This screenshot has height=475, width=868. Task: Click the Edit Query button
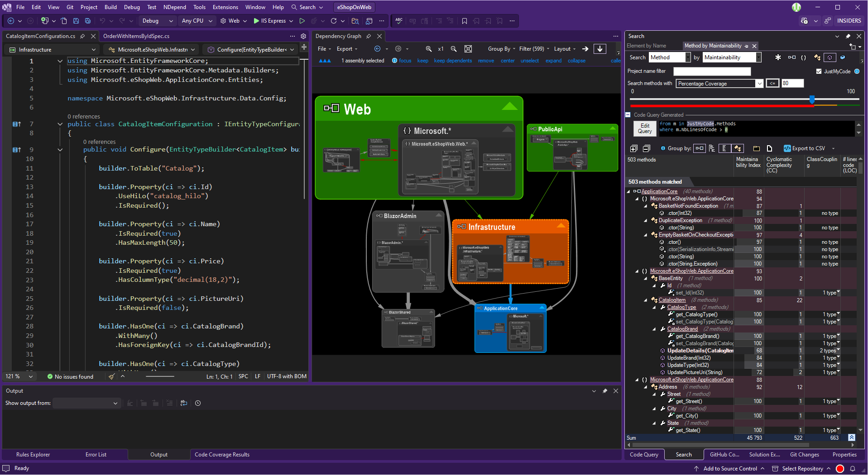pyautogui.click(x=645, y=128)
